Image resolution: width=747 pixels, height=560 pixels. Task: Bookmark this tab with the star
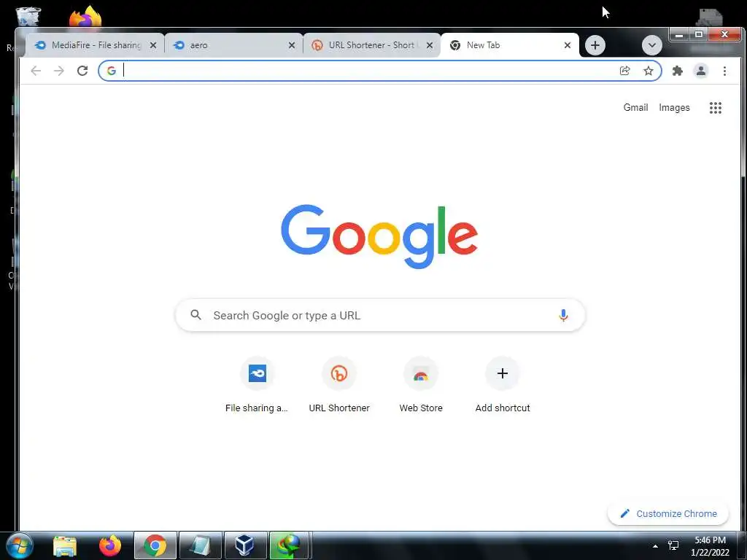click(x=649, y=71)
